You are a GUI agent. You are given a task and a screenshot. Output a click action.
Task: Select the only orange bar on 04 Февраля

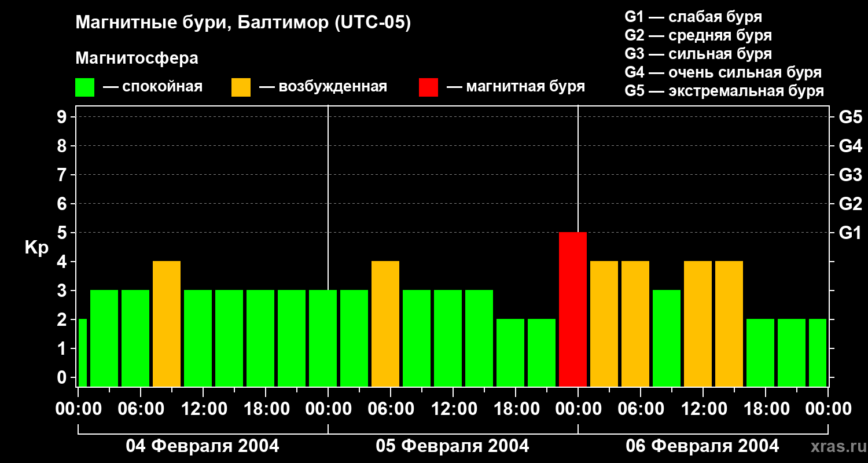[x=167, y=324]
